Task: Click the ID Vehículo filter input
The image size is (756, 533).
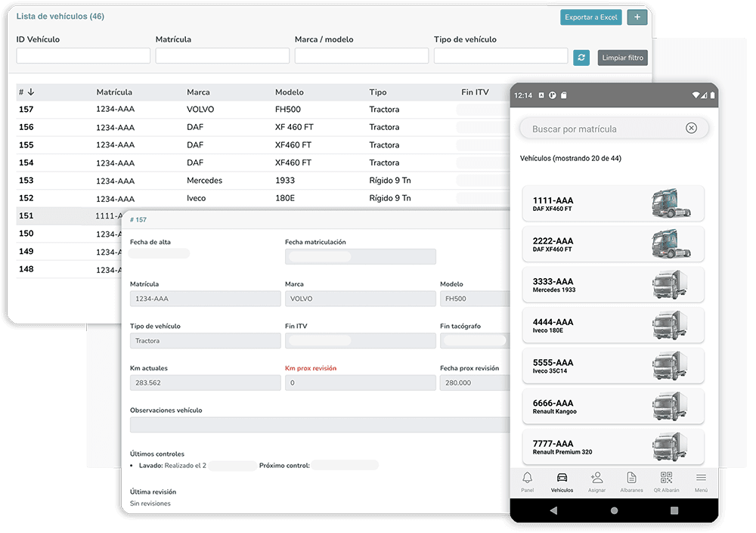Action: click(83, 55)
